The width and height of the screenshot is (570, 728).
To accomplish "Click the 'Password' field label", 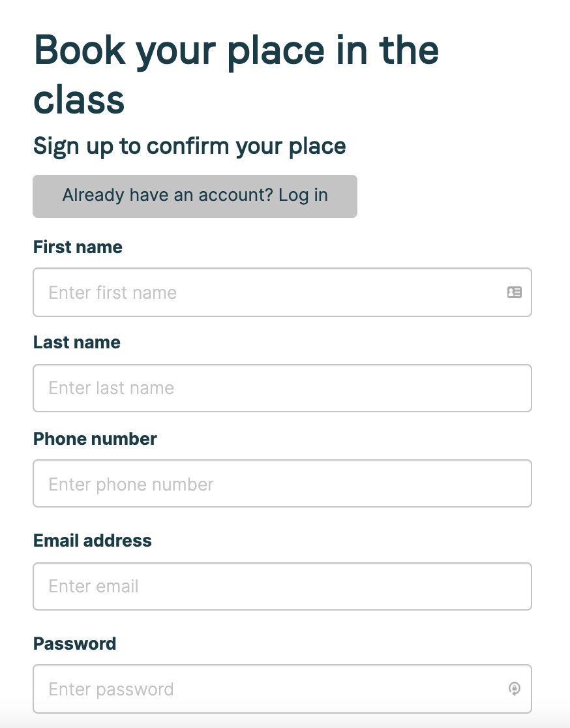I will 74,644.
